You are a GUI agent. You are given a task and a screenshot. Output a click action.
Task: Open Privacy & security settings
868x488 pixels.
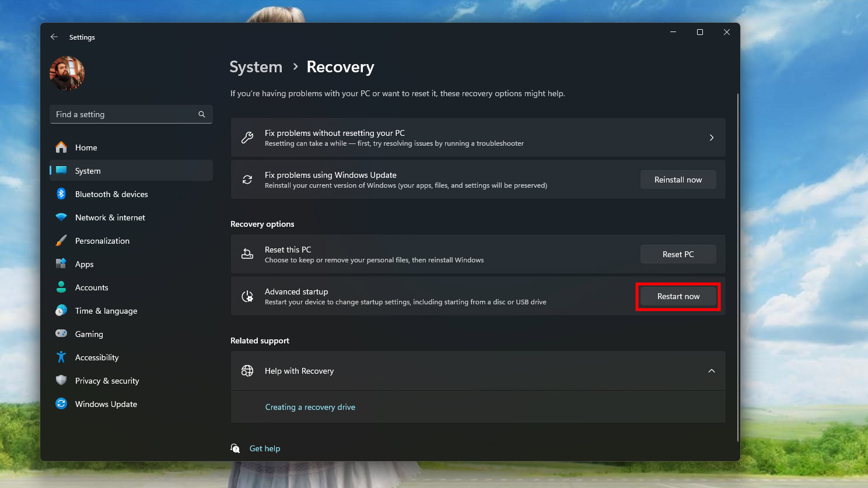pyautogui.click(x=131, y=381)
